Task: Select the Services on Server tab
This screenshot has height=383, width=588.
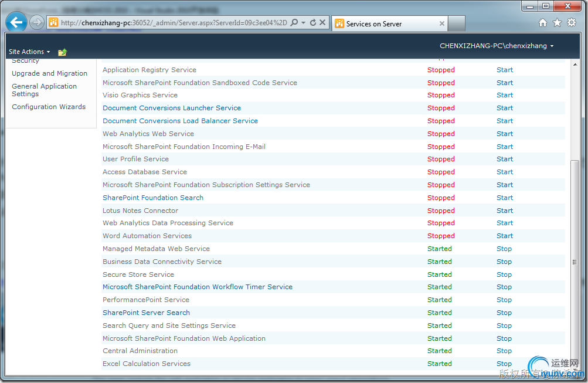Action: tap(389, 23)
